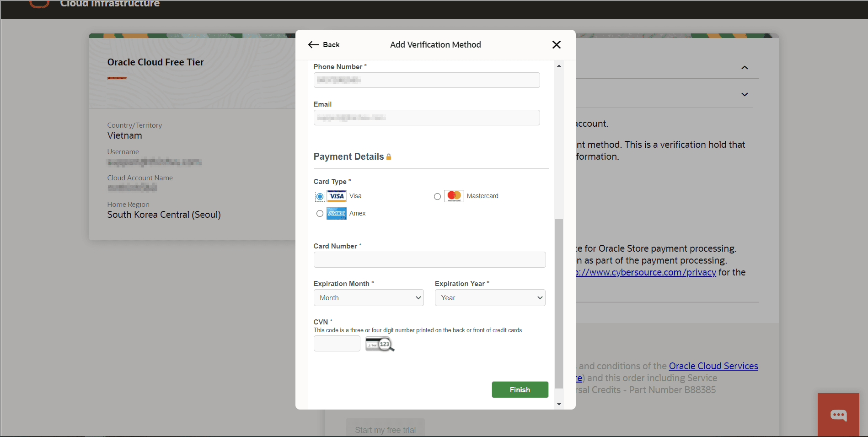868x437 pixels.
Task: Click the dialog vertical scrollbar thumb
Action: (x=559, y=303)
